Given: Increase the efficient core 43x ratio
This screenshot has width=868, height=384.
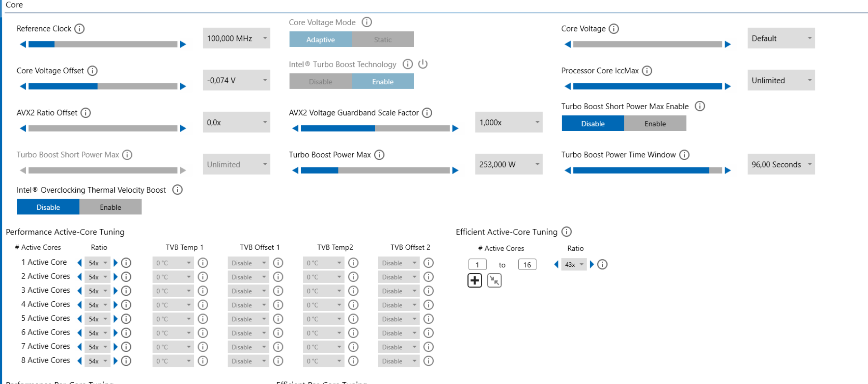Looking at the screenshot, I should click(x=592, y=265).
